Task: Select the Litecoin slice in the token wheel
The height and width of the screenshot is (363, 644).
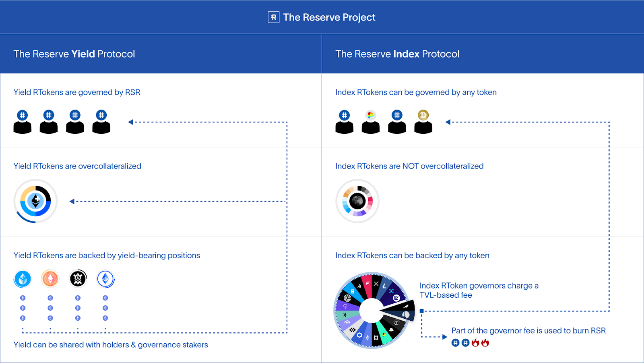Action: 384,286
